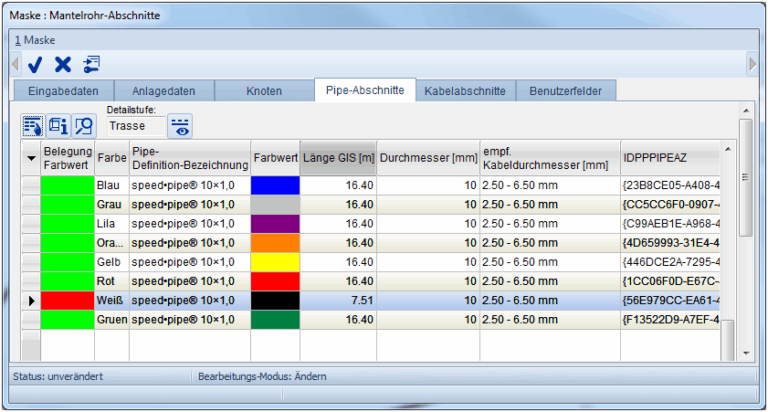Click the blue X cancel icon

[62, 64]
